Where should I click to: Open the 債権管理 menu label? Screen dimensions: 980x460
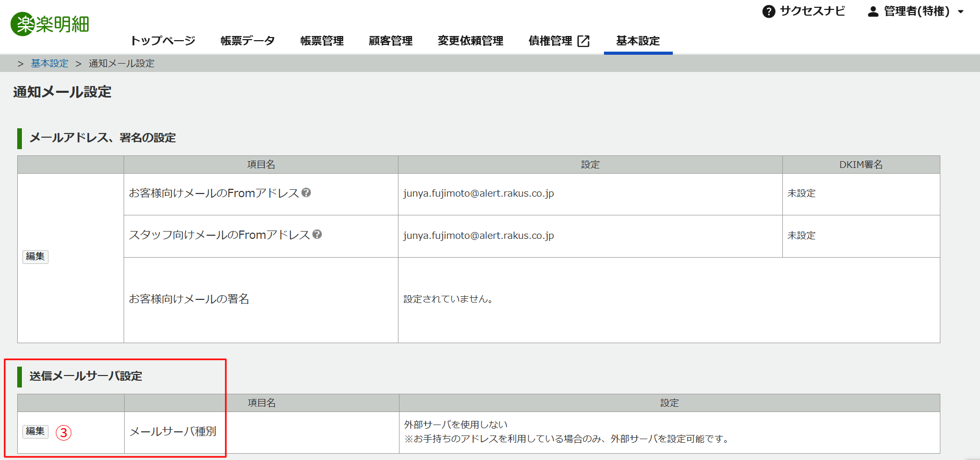click(550, 41)
